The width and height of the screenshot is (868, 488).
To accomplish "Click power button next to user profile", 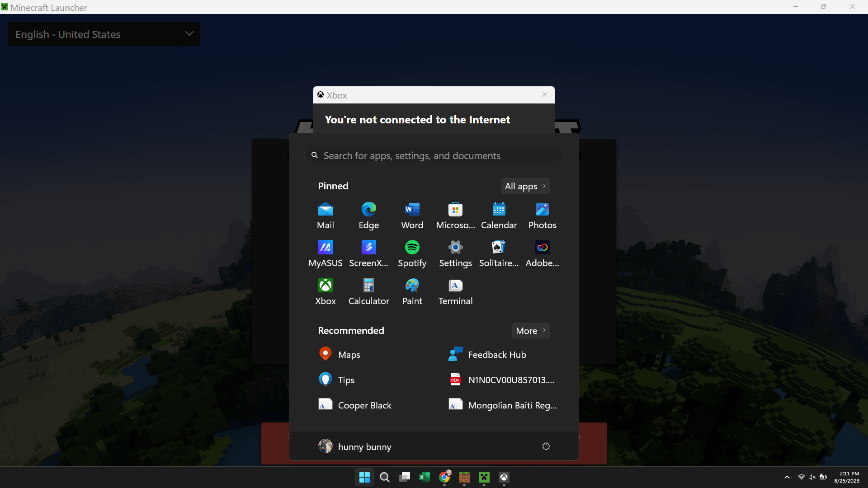I will click(x=546, y=446).
